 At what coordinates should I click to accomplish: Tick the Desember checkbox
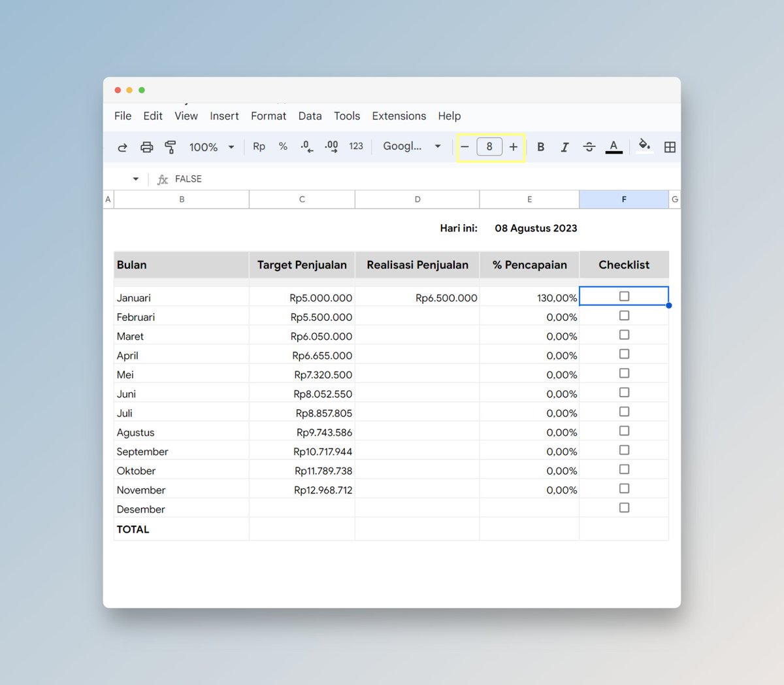(x=624, y=507)
